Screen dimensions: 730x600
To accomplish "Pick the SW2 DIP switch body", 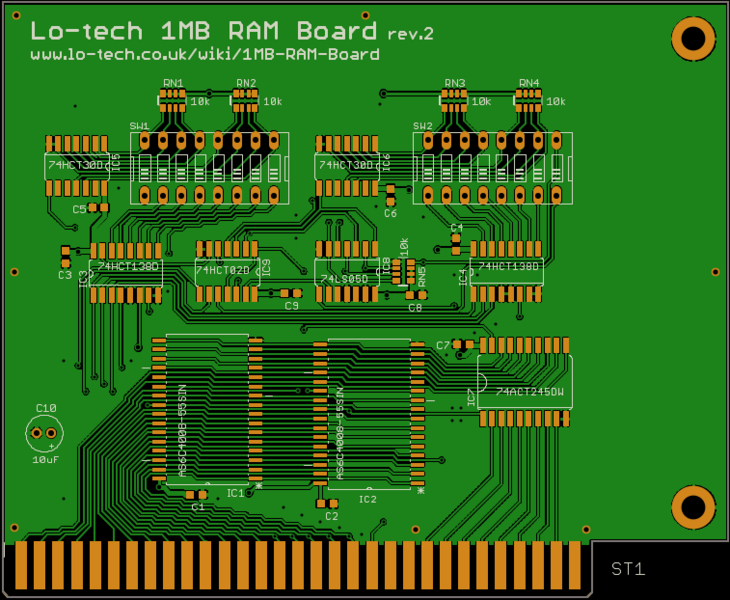I will [493, 168].
